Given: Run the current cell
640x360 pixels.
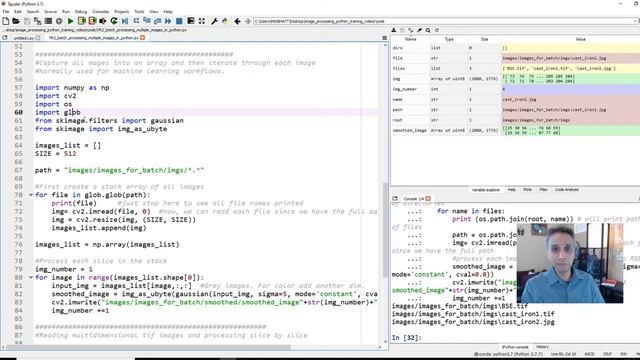Looking at the screenshot, I should tap(82, 21).
